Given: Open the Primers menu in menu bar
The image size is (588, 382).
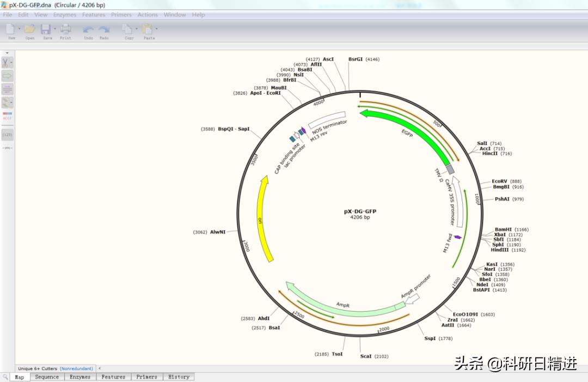Looking at the screenshot, I should tap(121, 15).
